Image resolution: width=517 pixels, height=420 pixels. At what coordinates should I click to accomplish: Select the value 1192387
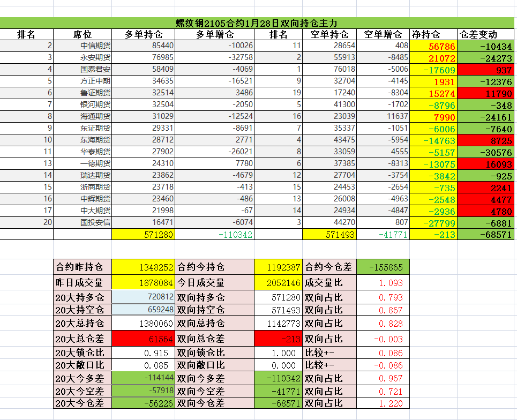[x=278, y=267]
